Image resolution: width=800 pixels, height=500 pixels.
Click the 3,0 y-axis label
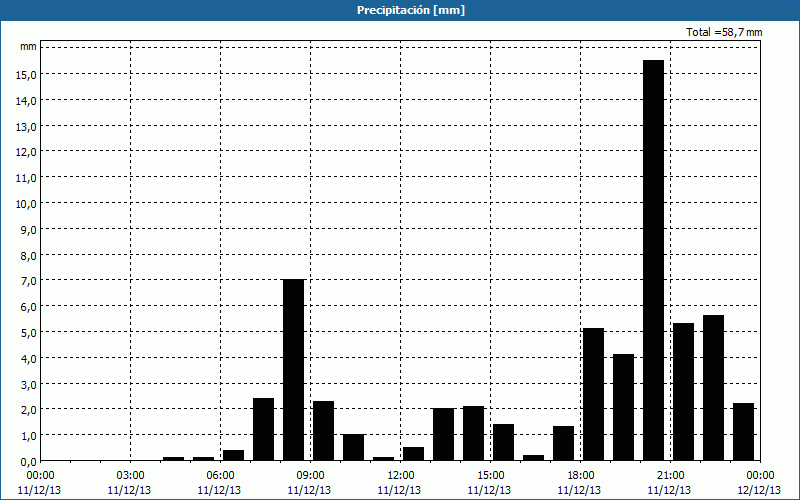click(28, 385)
